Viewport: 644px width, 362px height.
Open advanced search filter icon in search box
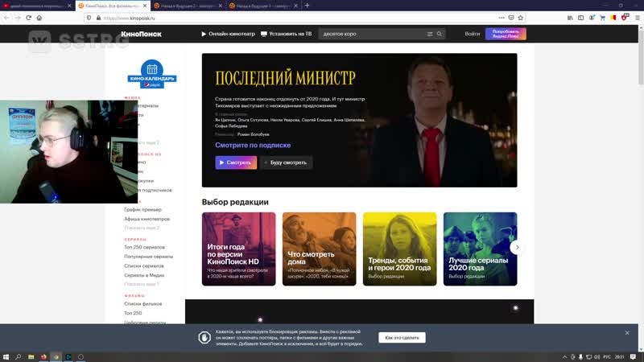(430, 34)
